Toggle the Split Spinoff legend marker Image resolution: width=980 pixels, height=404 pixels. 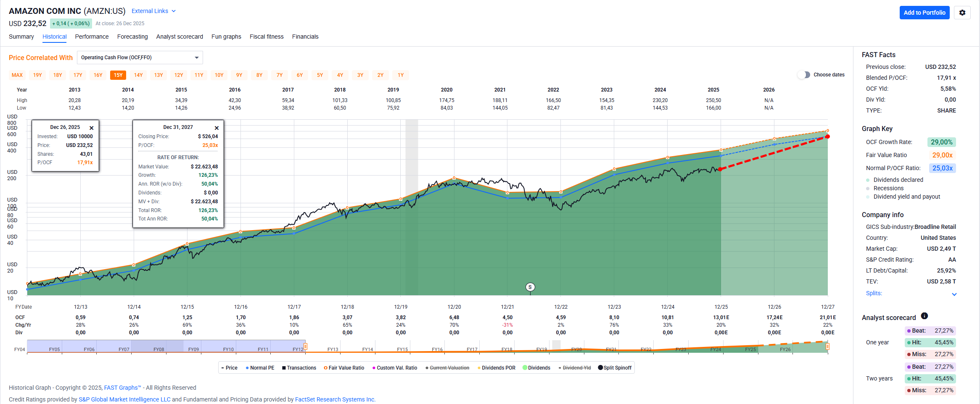coord(615,368)
